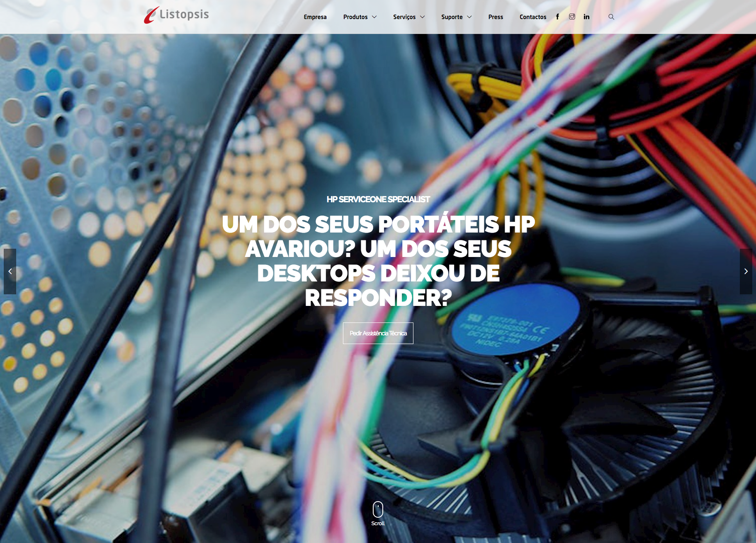Click the HP ServiceOne Specialist subtitle
The width and height of the screenshot is (756, 543).
pyautogui.click(x=378, y=199)
